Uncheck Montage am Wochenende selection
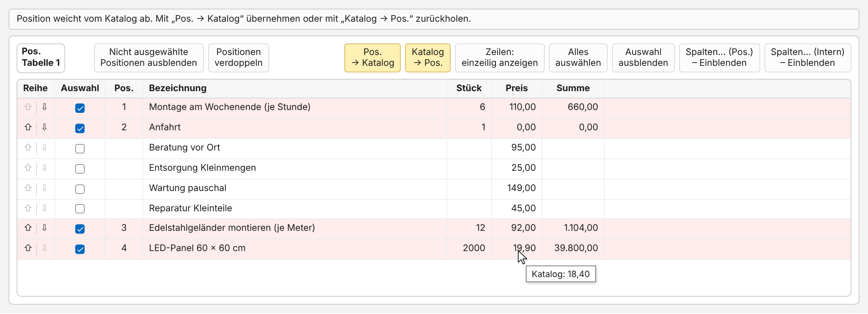Screen dimensions: 868x314 pos(80,108)
